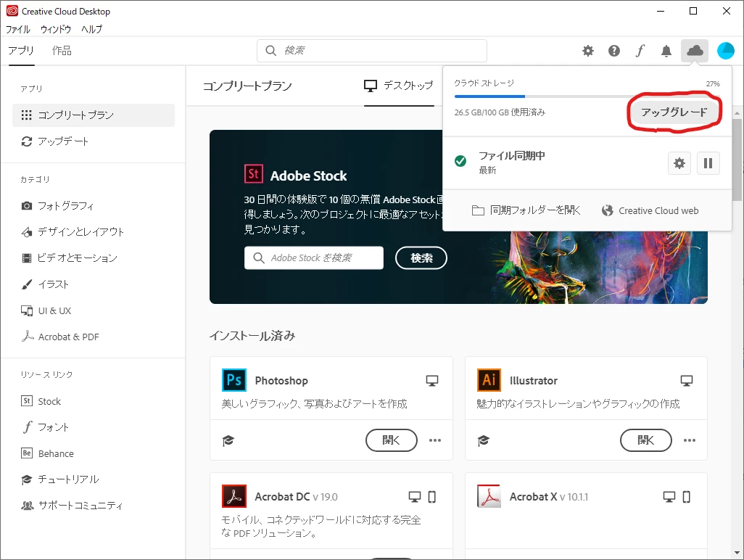Open the Creative Cloud web link
Viewport: 744px width, 560px height.
tap(650, 210)
